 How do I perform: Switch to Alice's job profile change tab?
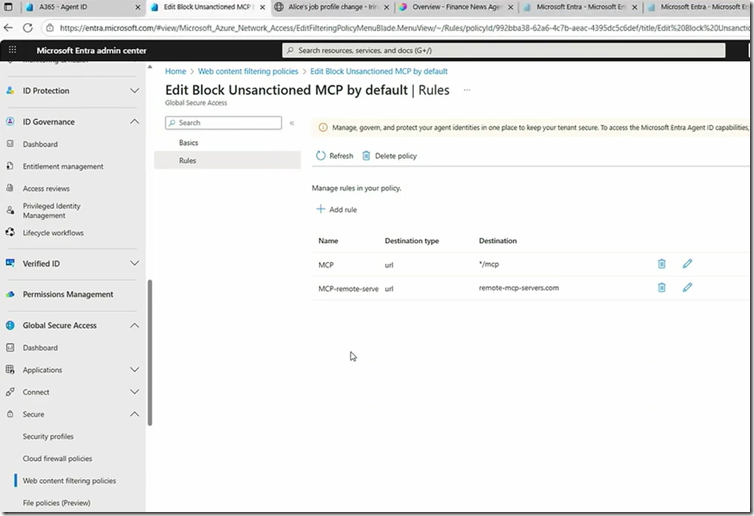tap(333, 7)
